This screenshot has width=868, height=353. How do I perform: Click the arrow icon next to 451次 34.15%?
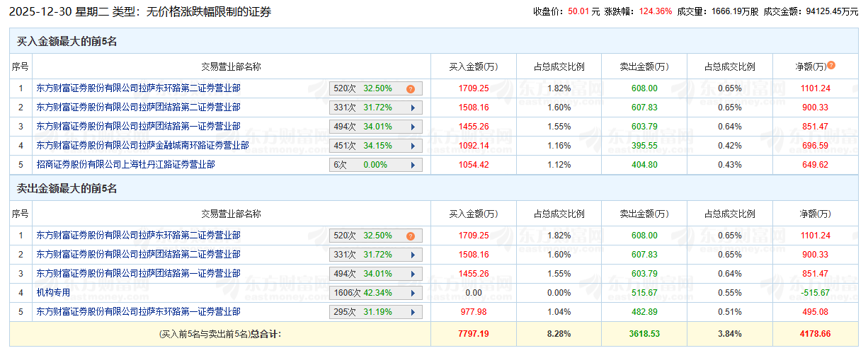pos(411,146)
